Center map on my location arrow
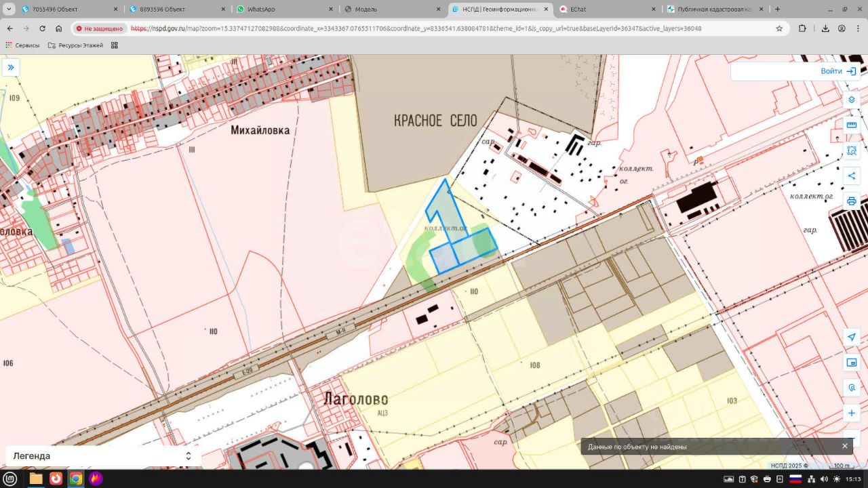Screen dimensions: 868x488 point(852,338)
